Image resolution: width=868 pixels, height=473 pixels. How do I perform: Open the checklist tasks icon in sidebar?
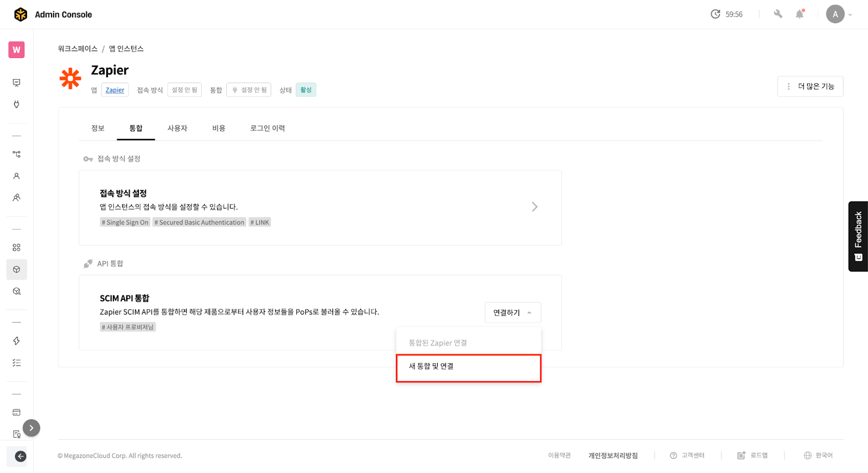click(x=16, y=363)
